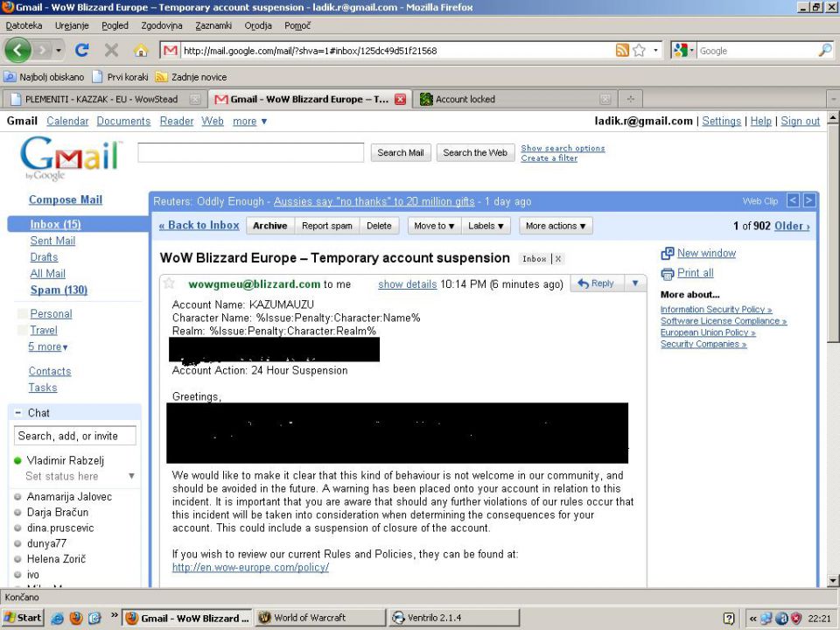Show next Web Clip arrow

[x=809, y=200]
